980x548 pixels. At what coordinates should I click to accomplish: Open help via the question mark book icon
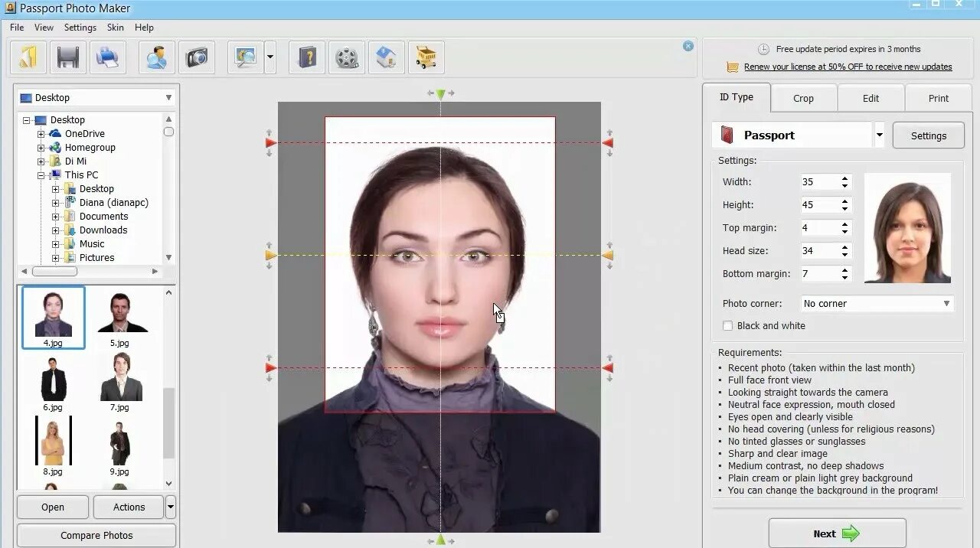tap(307, 57)
